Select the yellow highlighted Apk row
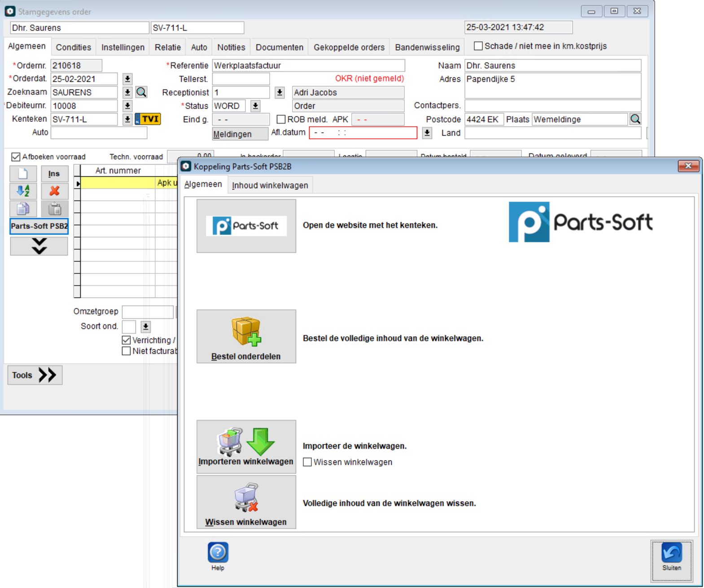Image resolution: width=704 pixels, height=588 pixels. (x=129, y=183)
